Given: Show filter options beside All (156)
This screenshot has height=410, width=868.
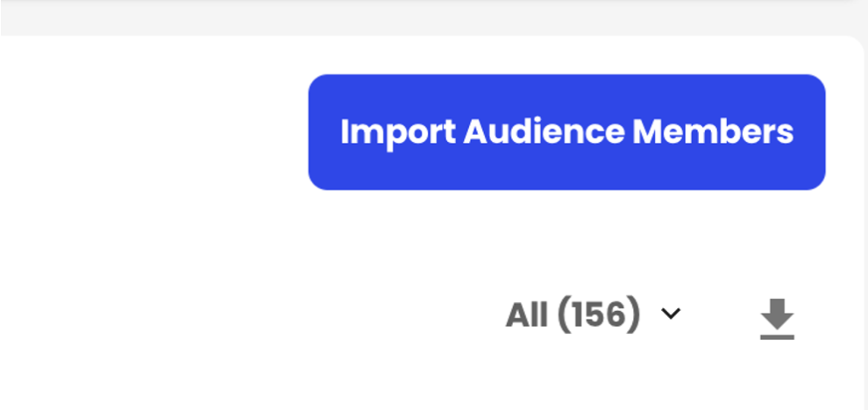Looking at the screenshot, I should pos(671,314).
